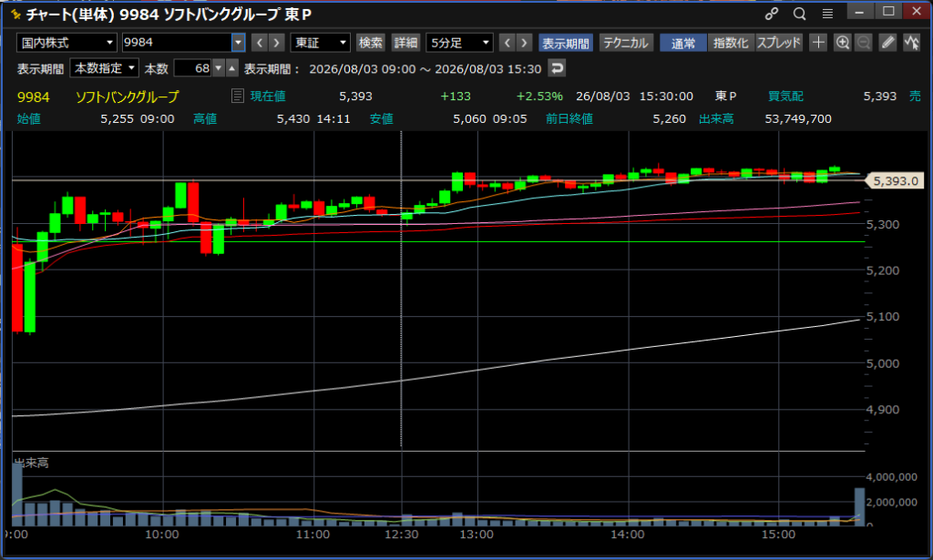Expand the stock code 9984 dropdown arrow
Screen dimensions: 933x560
pos(238,43)
